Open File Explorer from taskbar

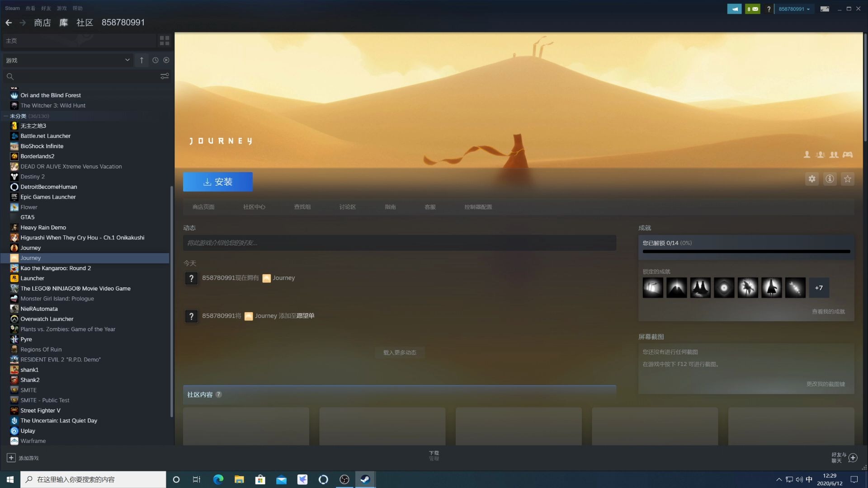tap(239, 479)
